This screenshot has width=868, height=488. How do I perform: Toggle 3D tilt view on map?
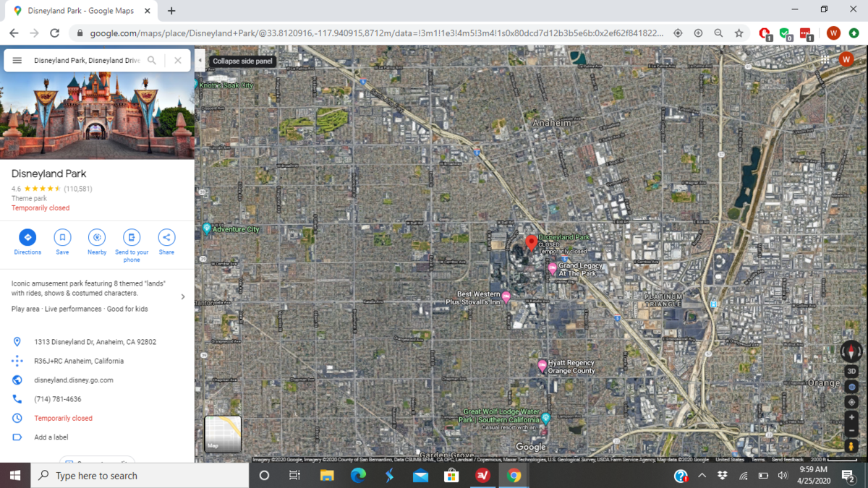coord(851,371)
